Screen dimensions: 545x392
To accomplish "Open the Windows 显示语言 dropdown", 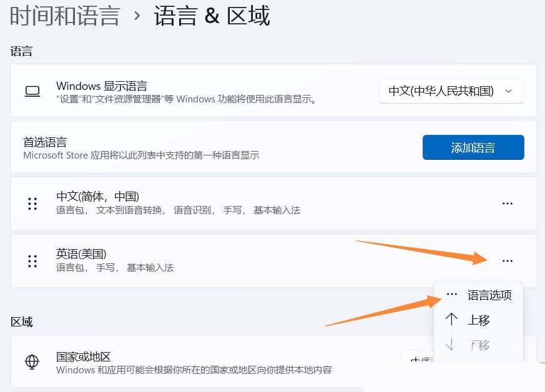I will pyautogui.click(x=451, y=91).
